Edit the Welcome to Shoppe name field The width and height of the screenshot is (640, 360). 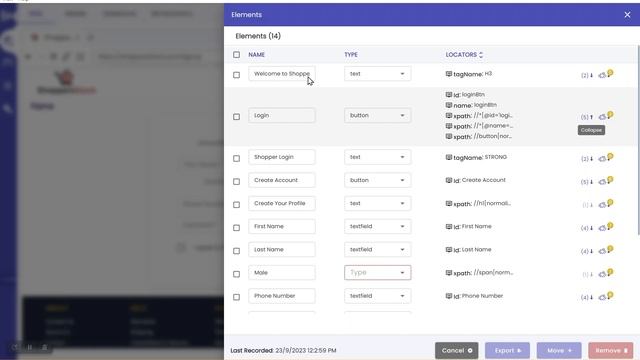coord(282,74)
